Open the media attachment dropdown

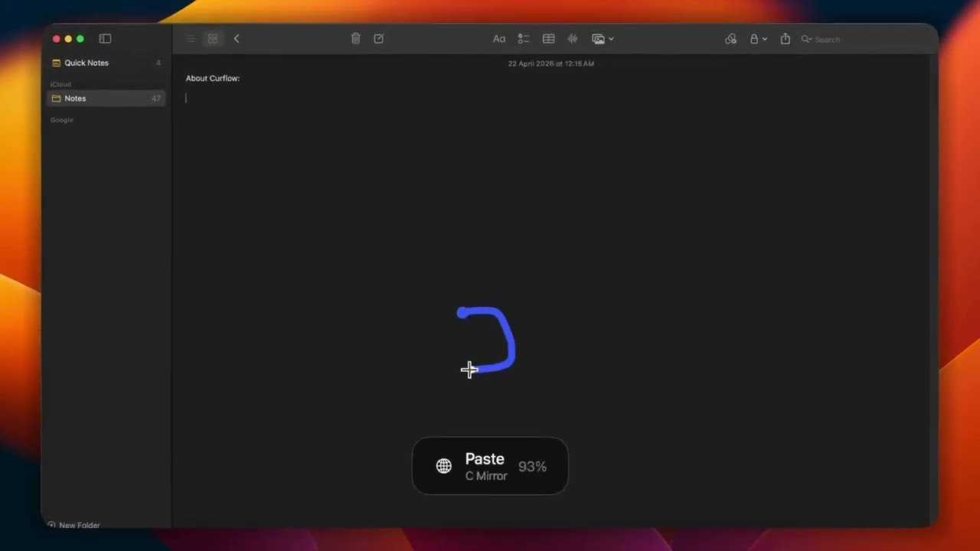pos(603,39)
